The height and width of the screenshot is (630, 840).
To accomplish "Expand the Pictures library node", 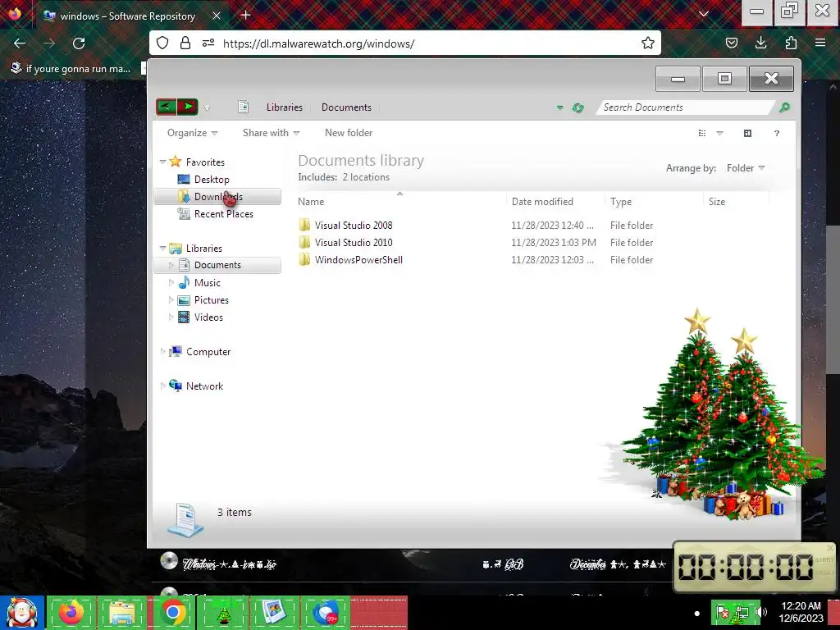I will (171, 299).
